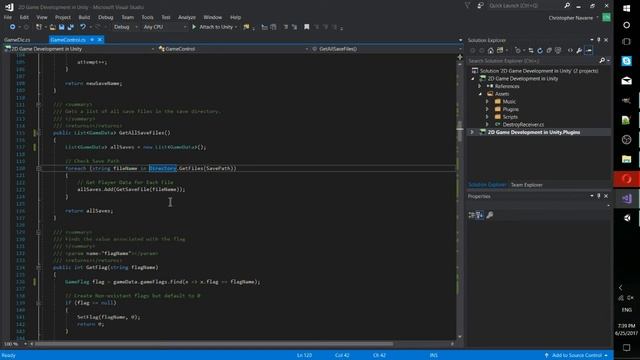640x360 pixels.
Task: Click the Undo arrow icon
Action: (83, 27)
